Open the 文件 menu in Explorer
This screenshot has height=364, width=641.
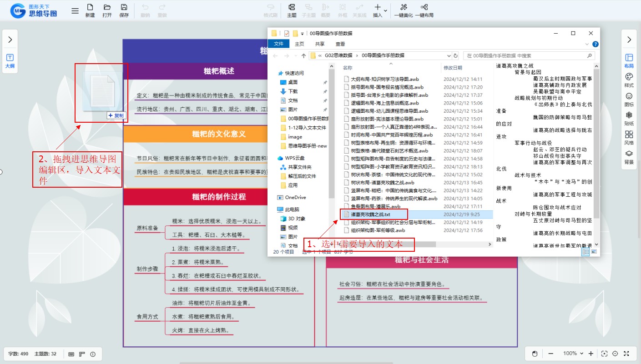pos(279,44)
